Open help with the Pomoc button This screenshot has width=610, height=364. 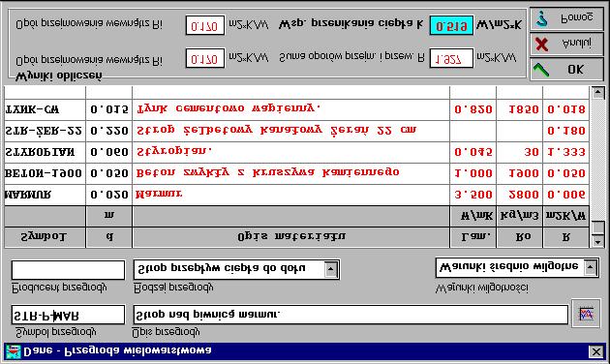point(566,18)
